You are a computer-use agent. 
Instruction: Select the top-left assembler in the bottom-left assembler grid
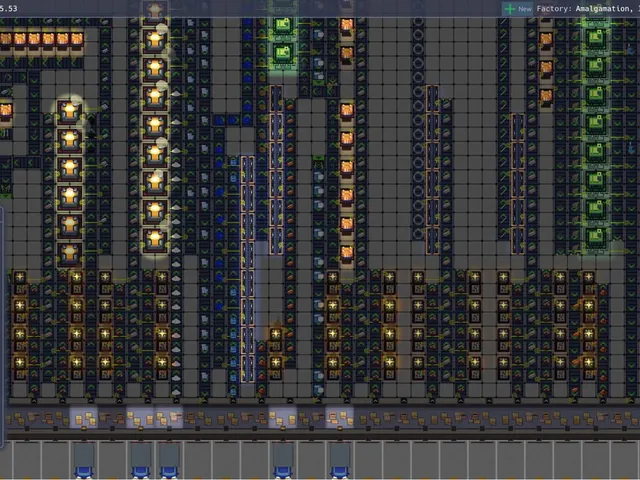[20, 282]
